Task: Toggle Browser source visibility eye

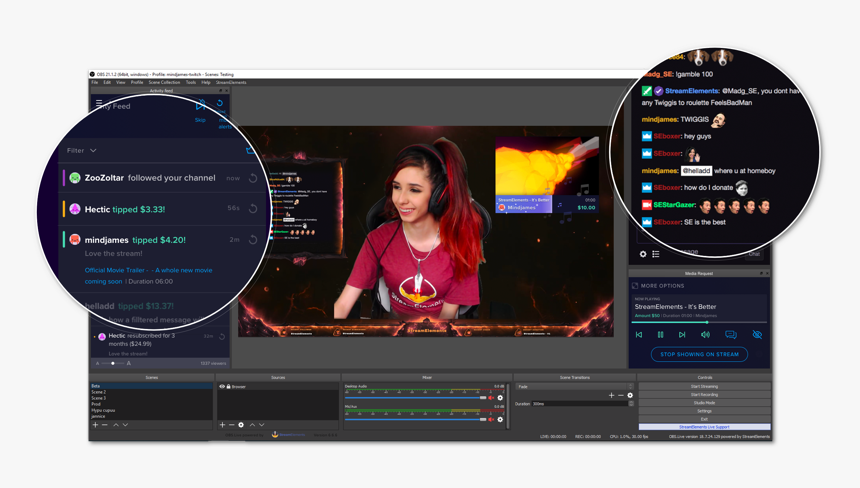Action: [222, 387]
